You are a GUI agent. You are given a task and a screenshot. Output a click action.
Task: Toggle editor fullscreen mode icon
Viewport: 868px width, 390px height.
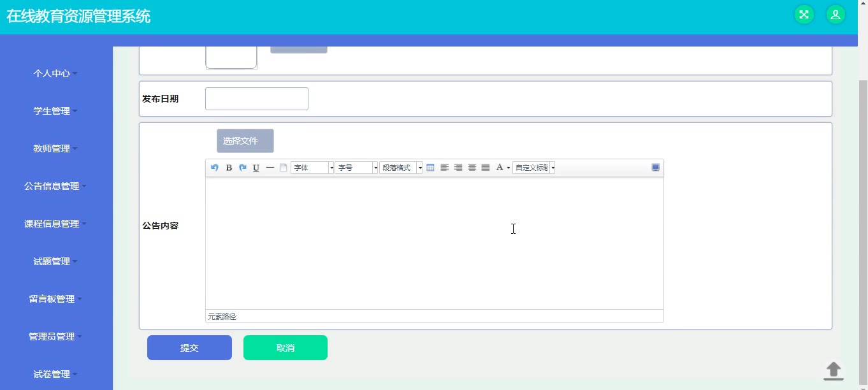[x=656, y=168]
